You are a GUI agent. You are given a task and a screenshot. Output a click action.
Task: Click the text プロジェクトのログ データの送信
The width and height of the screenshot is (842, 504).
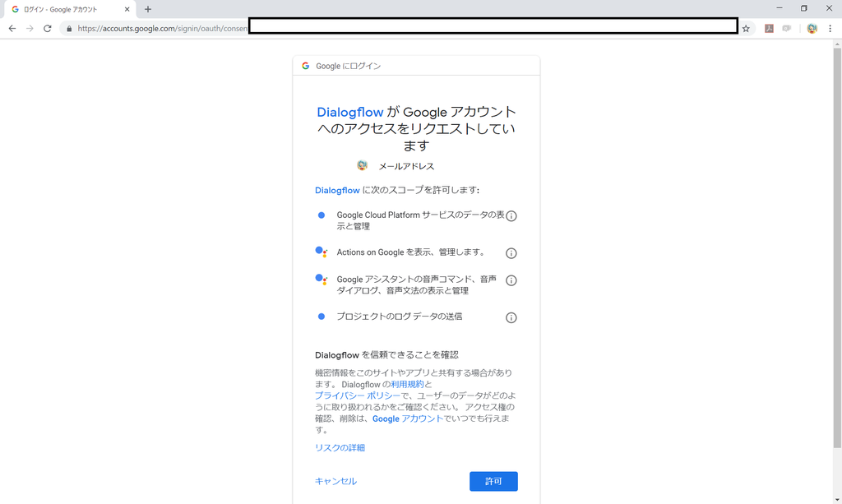pyautogui.click(x=399, y=317)
